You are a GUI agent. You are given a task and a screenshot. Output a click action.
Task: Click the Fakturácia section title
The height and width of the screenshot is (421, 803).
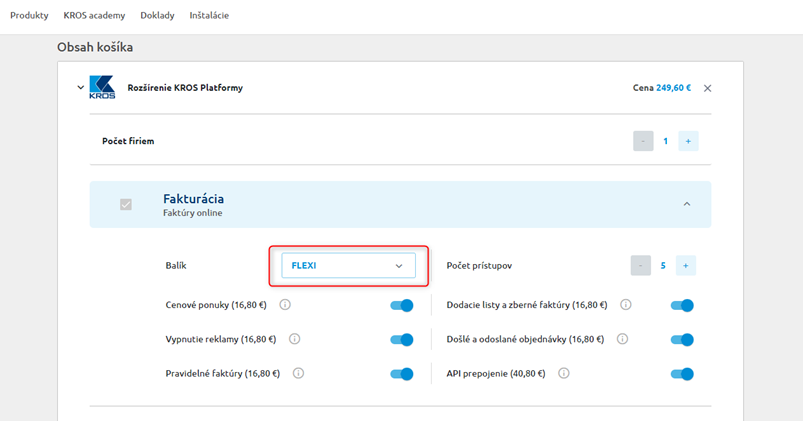click(x=194, y=199)
